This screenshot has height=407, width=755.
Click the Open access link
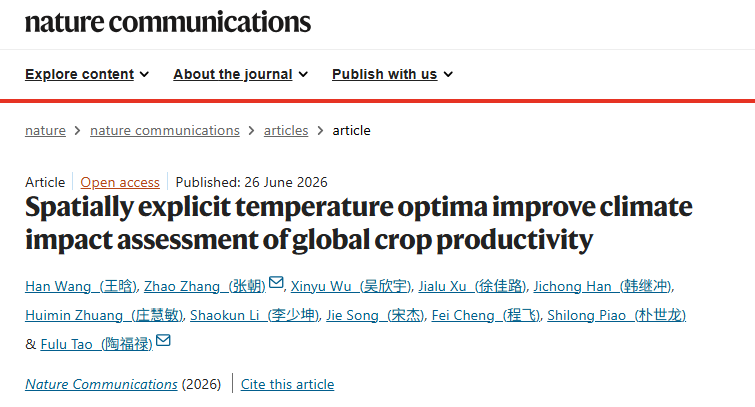pos(120,183)
